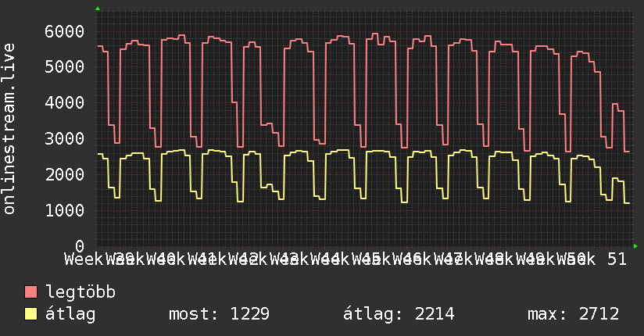The image size is (644, 336).
Task: Click the 5000 y-axis label
Action: pos(65,66)
